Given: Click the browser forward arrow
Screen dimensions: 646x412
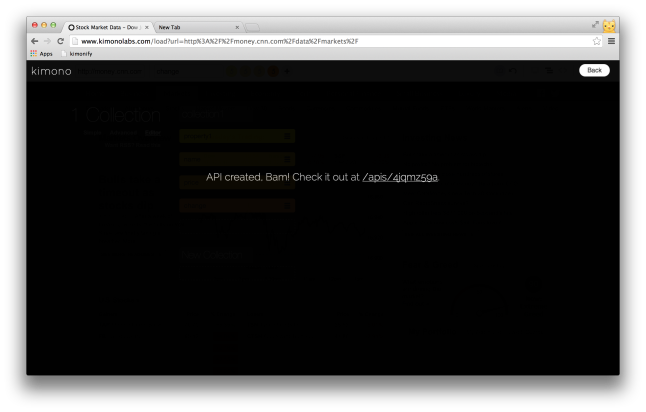Looking at the screenshot, I should [47, 41].
